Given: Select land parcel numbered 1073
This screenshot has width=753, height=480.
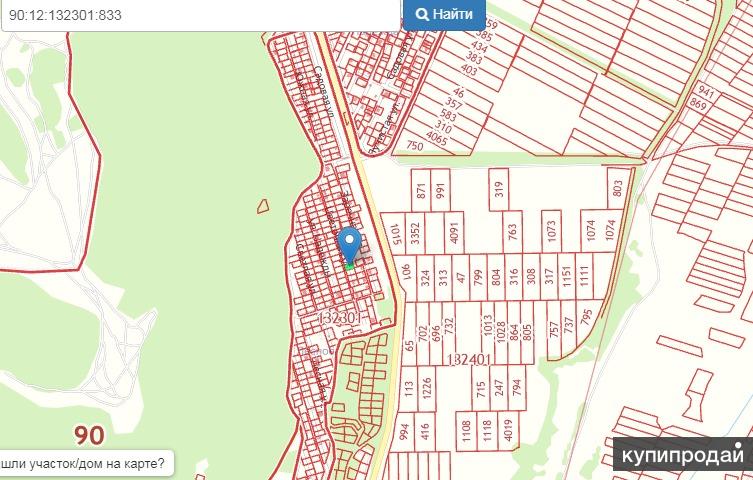Looking at the screenshot, I should [551, 231].
